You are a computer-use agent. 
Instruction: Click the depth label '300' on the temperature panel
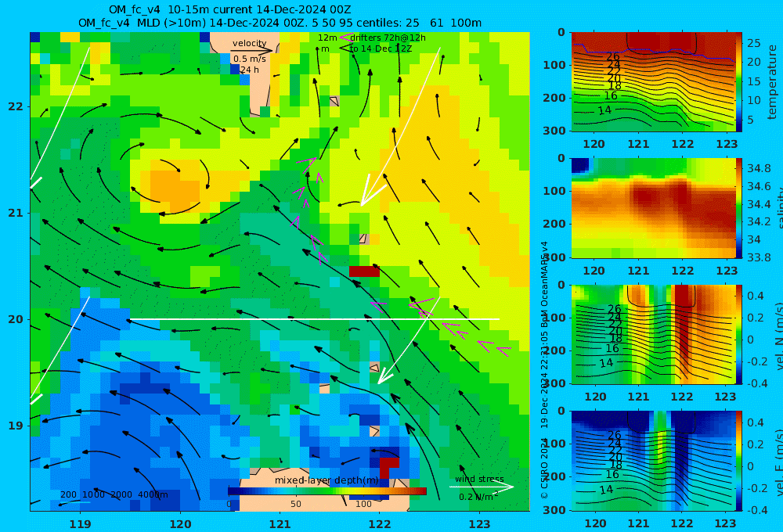[x=554, y=130]
